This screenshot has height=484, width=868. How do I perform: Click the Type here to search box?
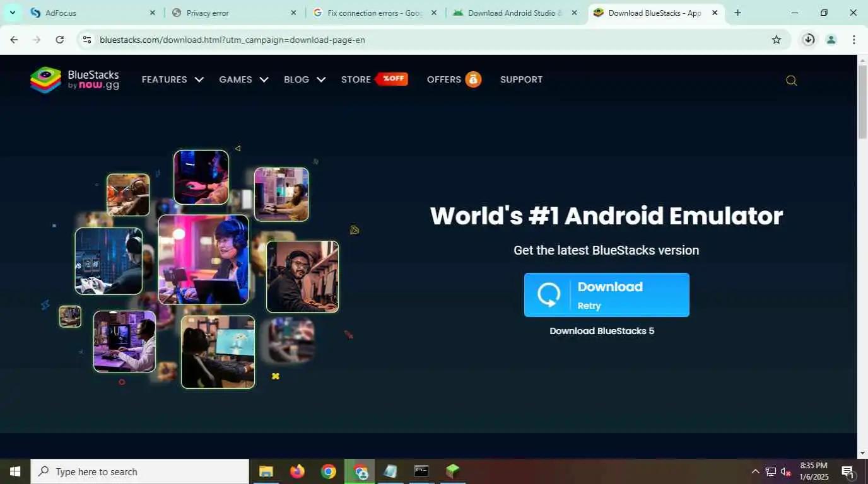tap(140, 471)
